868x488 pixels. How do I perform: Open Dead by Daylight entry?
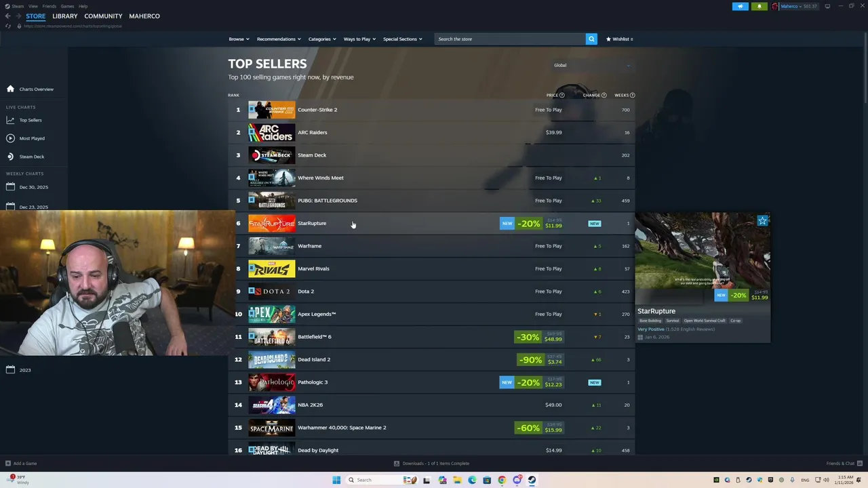click(431, 450)
